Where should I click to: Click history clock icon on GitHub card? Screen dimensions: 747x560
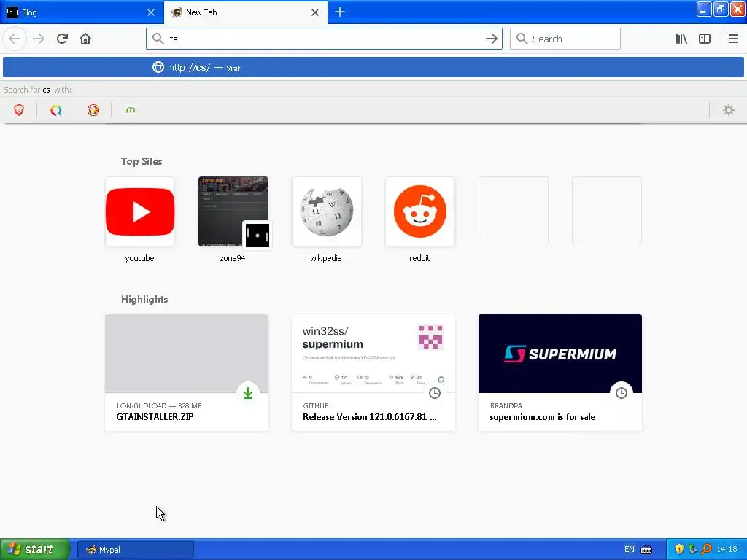coord(435,393)
